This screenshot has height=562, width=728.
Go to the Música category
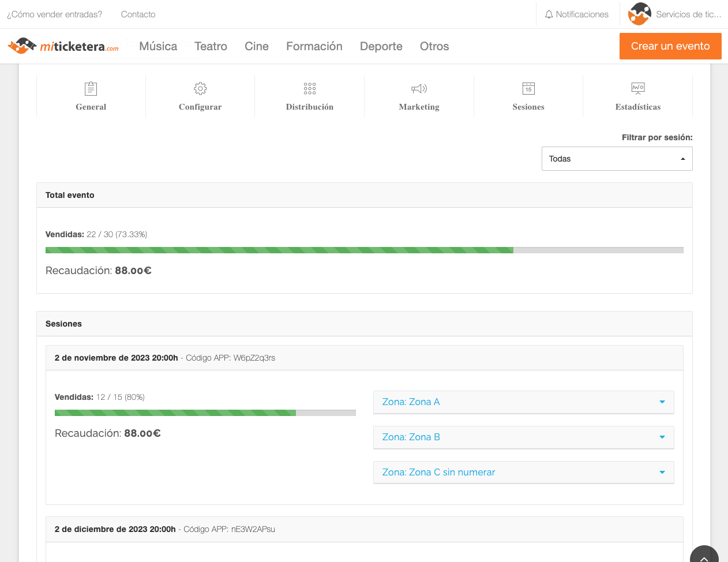point(158,46)
